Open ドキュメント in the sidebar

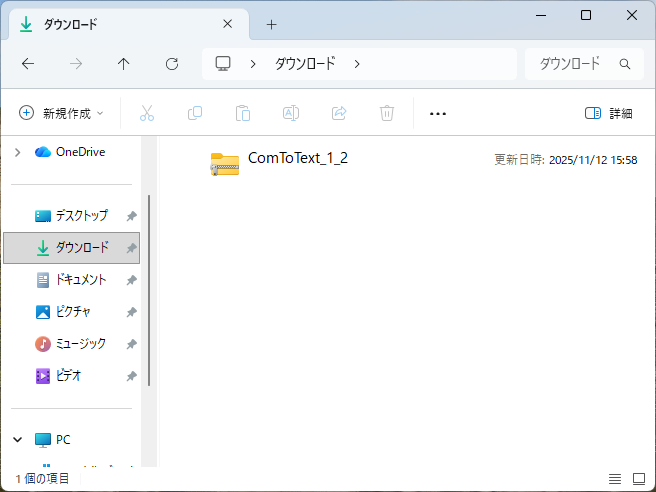(x=80, y=280)
